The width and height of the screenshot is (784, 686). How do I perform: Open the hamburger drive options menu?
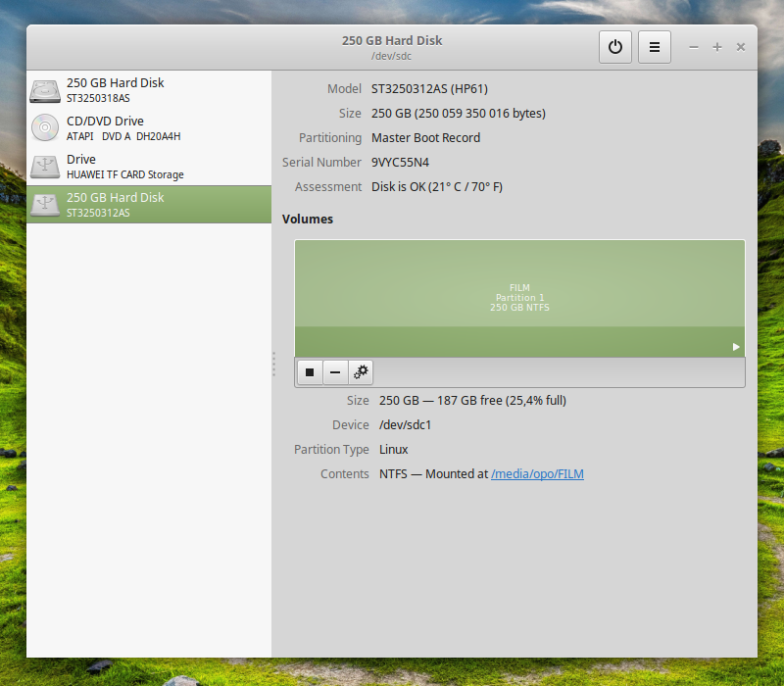[654, 47]
